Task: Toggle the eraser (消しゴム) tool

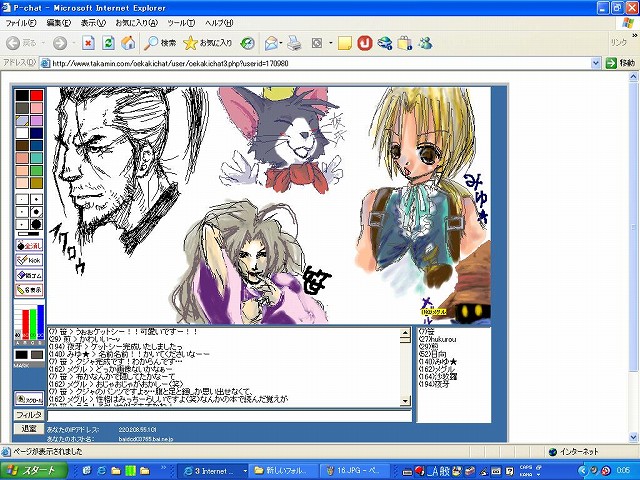Action: pyautogui.click(x=29, y=275)
